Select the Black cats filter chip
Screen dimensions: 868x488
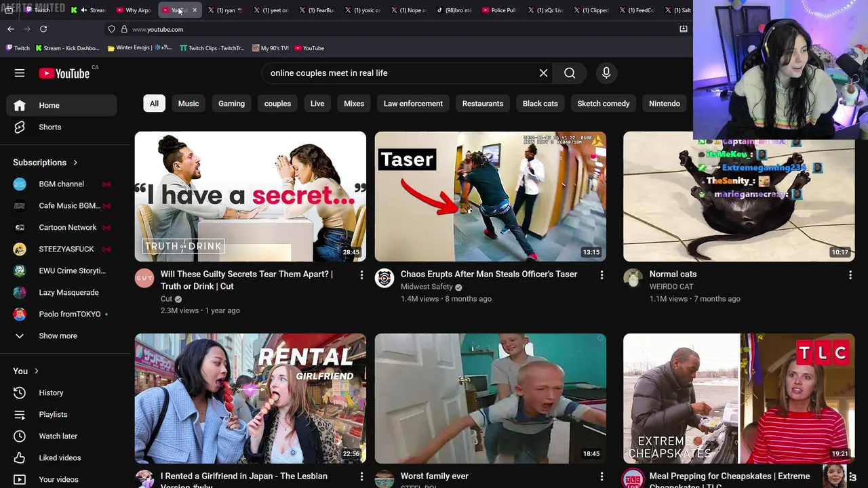pos(540,104)
